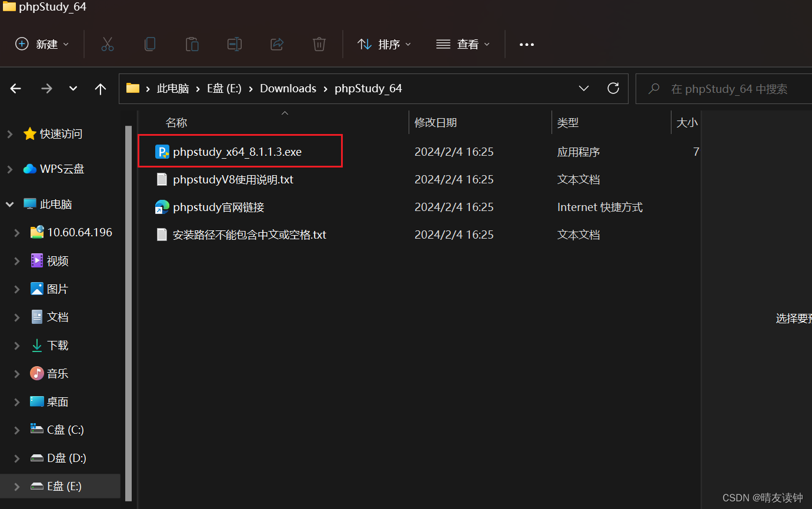Expand the C盘 (C:) tree node
Image resolution: width=812 pixels, height=509 pixels.
tap(17, 430)
